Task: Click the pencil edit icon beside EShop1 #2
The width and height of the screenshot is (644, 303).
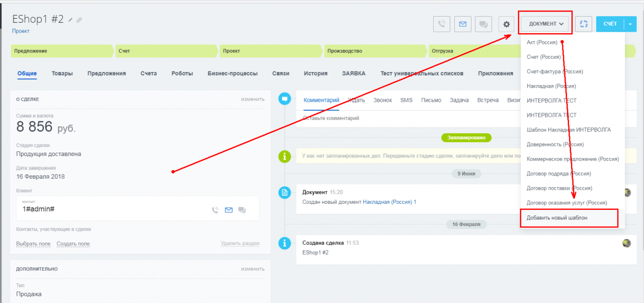Action: pos(70,20)
